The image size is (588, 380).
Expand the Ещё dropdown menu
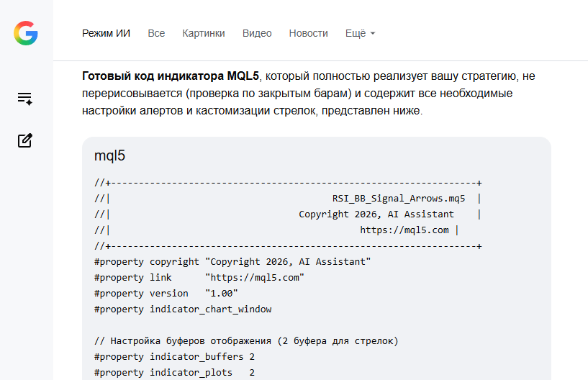click(x=360, y=33)
